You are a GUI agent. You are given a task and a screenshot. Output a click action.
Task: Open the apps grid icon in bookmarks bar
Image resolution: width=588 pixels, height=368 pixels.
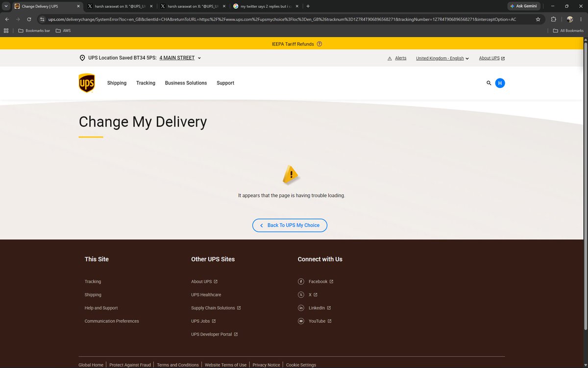(x=6, y=30)
